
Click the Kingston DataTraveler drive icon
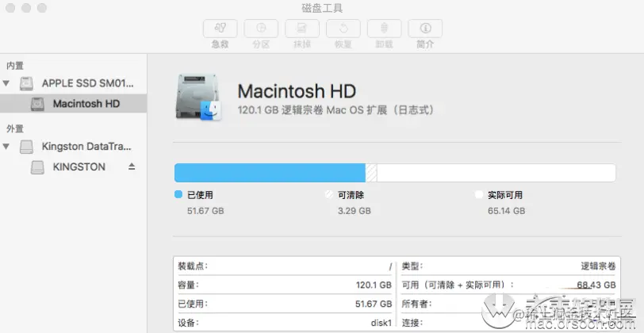26,147
